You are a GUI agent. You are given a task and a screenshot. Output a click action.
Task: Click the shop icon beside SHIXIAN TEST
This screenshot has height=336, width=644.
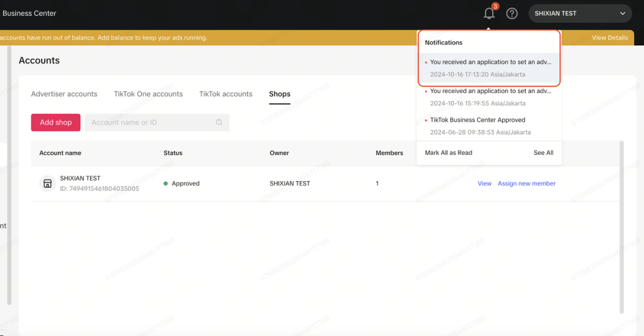tap(48, 183)
